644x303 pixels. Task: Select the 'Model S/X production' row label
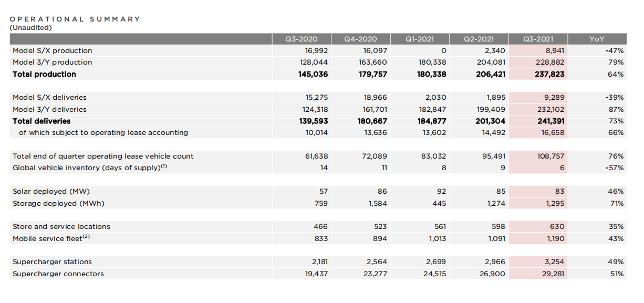53,51
